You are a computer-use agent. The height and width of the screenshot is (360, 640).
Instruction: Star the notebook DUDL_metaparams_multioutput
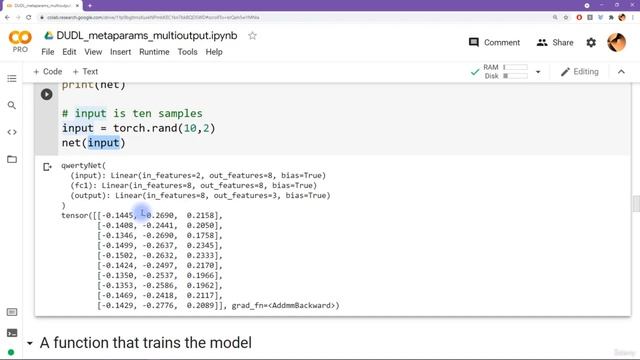click(x=252, y=36)
